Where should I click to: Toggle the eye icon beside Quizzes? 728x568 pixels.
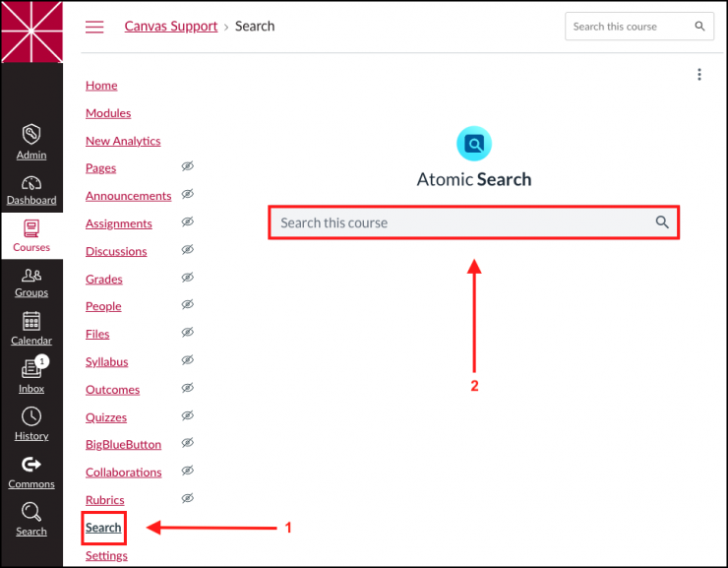[188, 415]
